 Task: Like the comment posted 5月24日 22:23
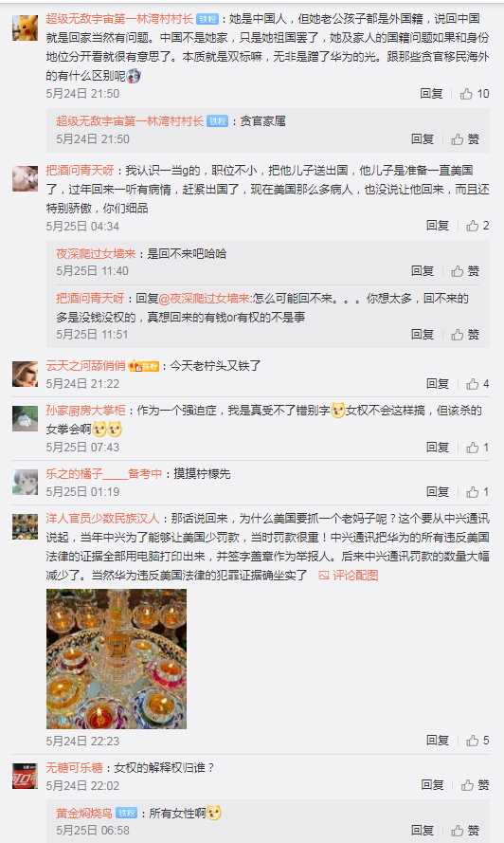pyautogui.click(x=477, y=741)
